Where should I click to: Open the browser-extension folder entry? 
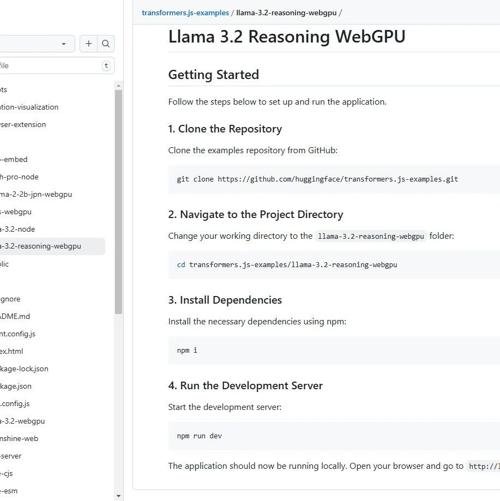(23, 125)
